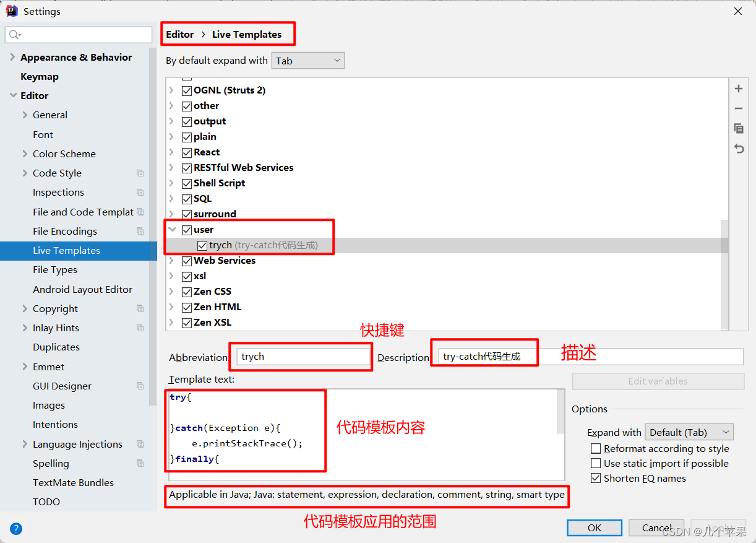Expand the Color Scheme node arrow
756x543 pixels.
tap(25, 154)
